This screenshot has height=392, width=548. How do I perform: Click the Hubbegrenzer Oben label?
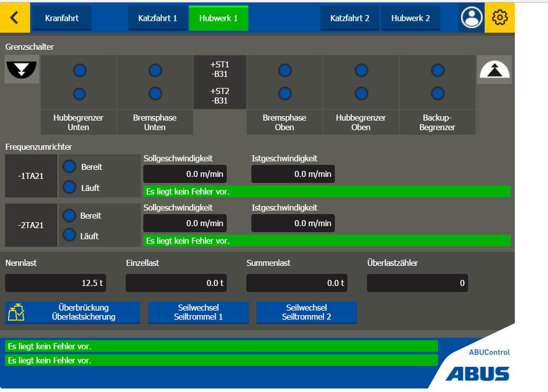(361, 122)
